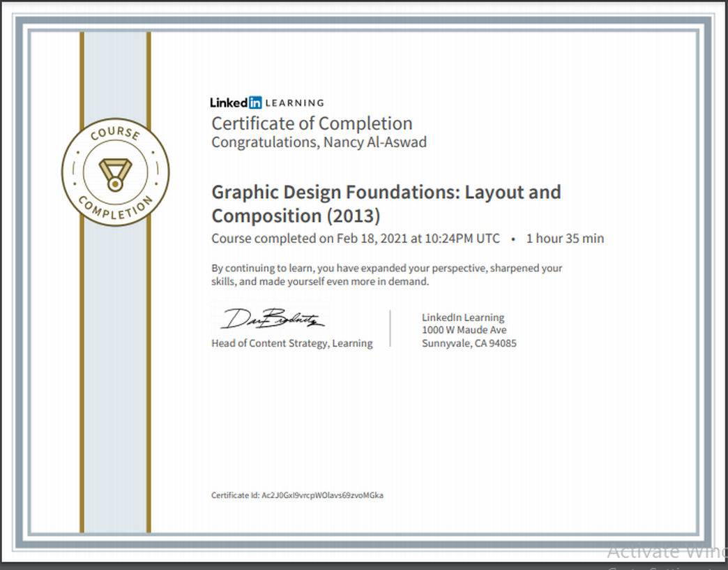
Task: Click the Sunnyvale, CA 94085 line
Action: (x=469, y=343)
